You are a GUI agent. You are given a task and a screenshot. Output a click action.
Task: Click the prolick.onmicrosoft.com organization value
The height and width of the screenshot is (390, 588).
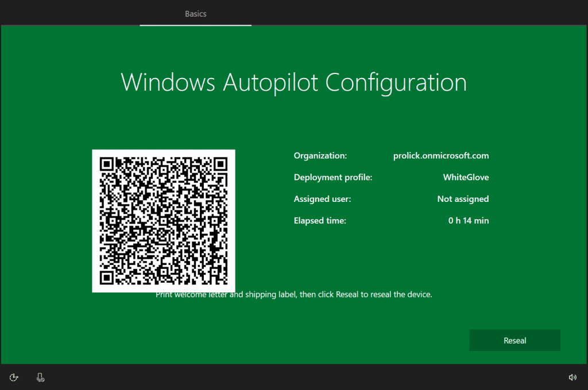440,155
